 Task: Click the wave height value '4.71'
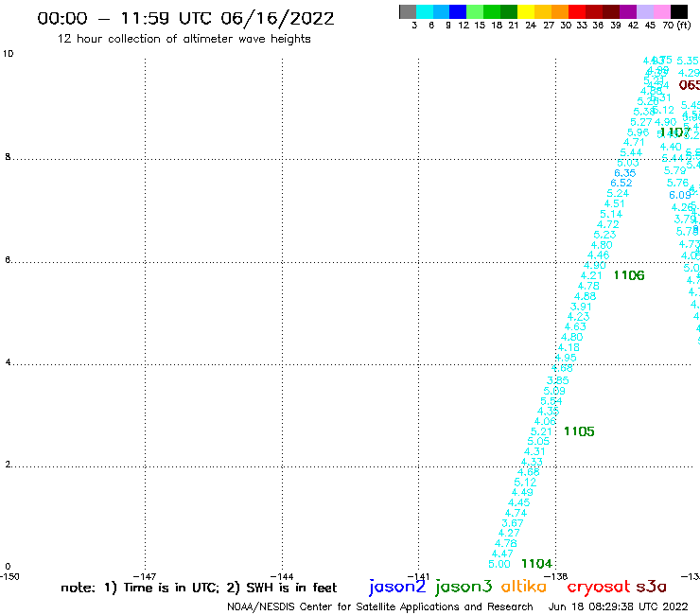tap(634, 143)
